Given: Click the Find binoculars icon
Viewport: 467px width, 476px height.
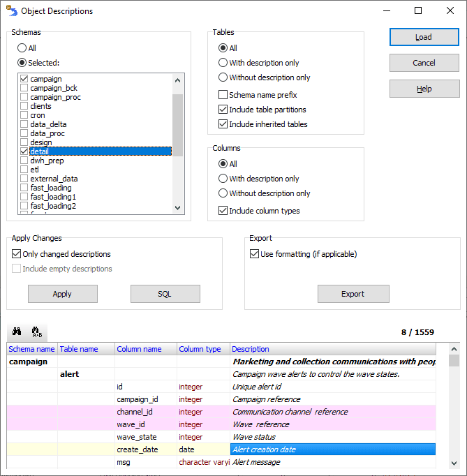Looking at the screenshot, I should [x=17, y=332].
